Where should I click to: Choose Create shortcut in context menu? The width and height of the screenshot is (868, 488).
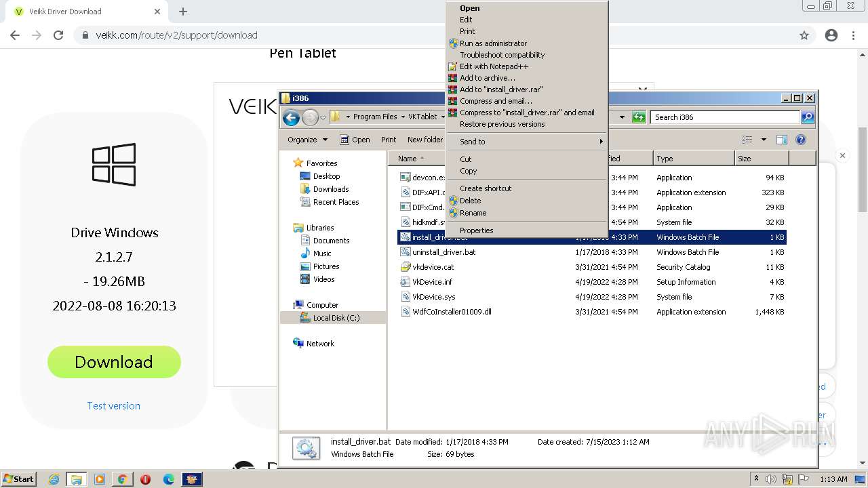(526, 188)
